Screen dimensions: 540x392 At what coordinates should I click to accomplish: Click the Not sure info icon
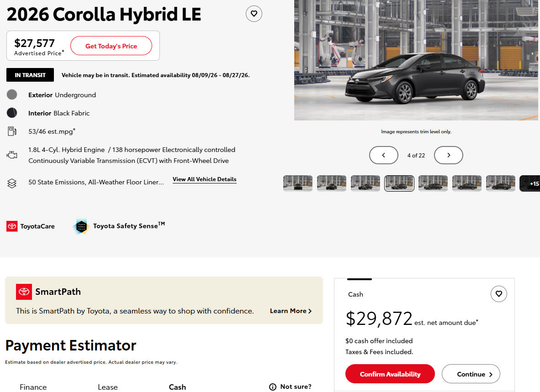tap(273, 387)
